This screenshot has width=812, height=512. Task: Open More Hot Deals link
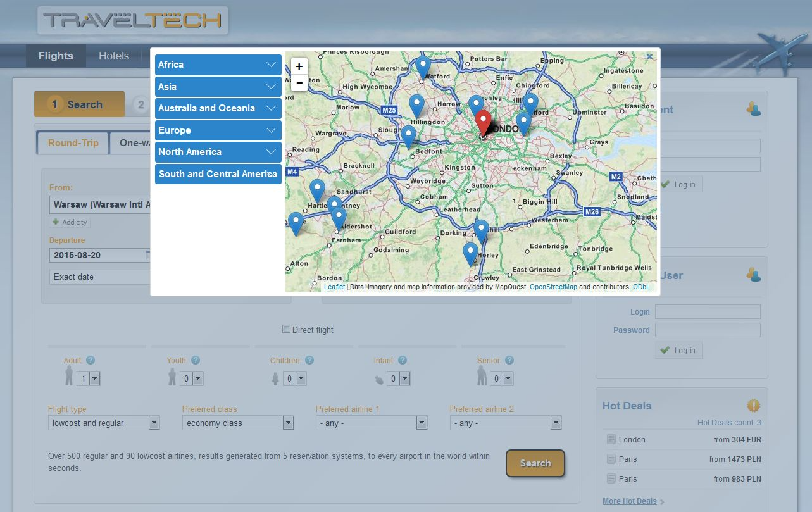tap(630, 501)
